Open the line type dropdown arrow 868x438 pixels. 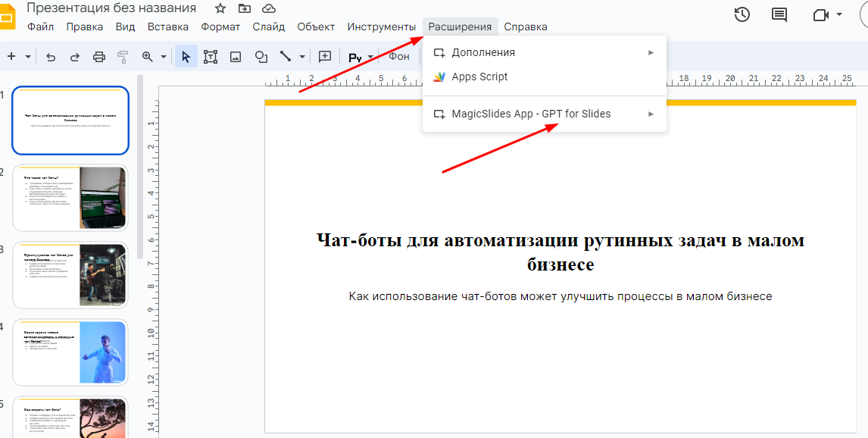pos(302,57)
